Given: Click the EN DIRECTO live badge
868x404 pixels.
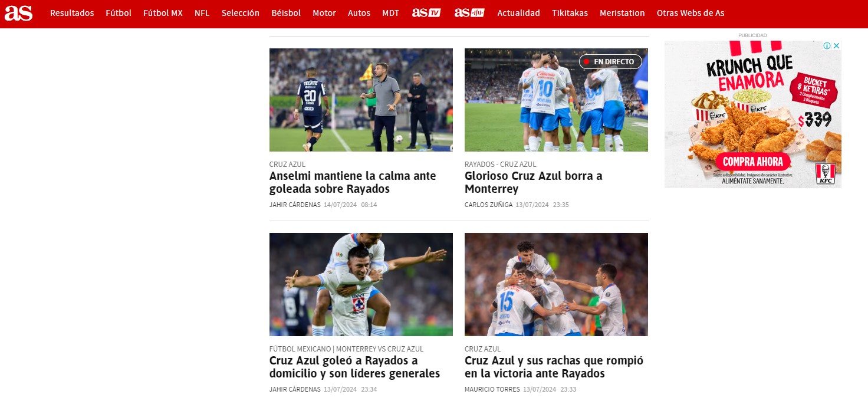Looking at the screenshot, I should click(610, 61).
